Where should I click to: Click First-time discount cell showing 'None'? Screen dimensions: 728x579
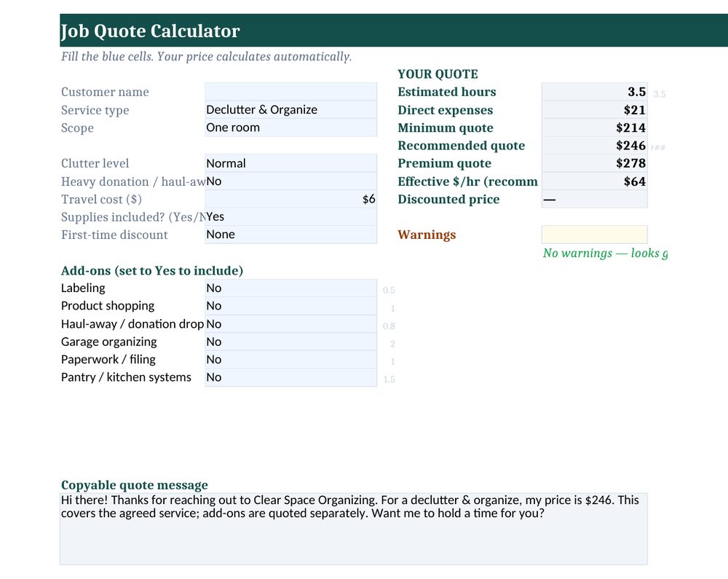290,235
